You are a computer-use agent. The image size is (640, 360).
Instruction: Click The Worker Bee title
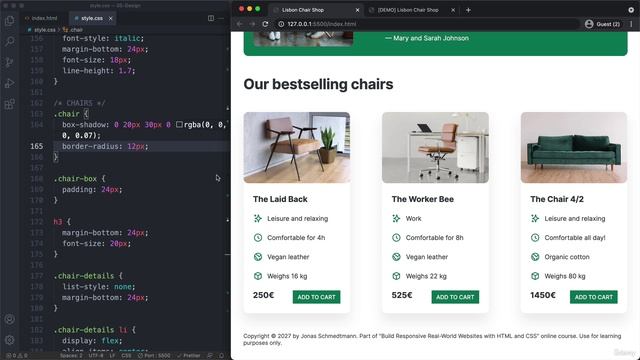click(422, 199)
